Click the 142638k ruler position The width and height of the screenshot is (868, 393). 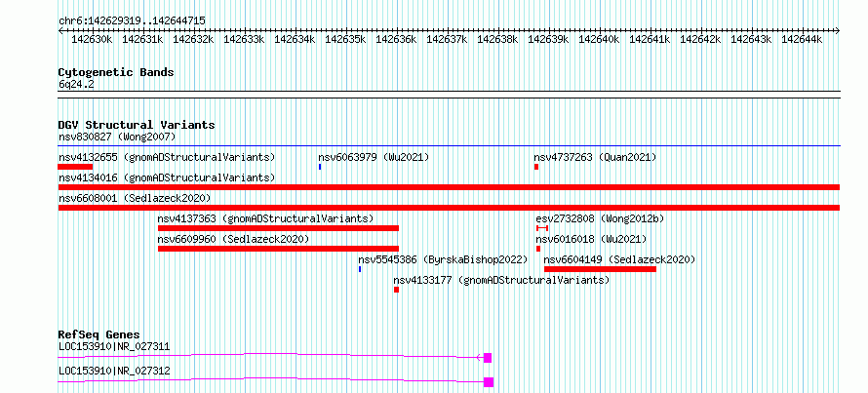pyautogui.click(x=497, y=39)
